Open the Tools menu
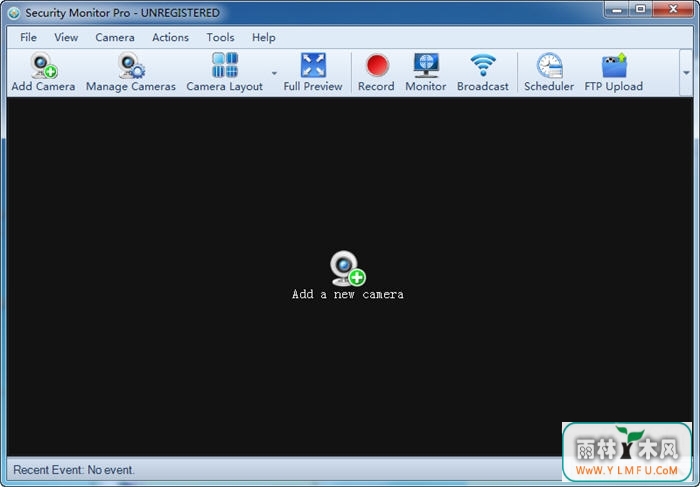 point(221,37)
